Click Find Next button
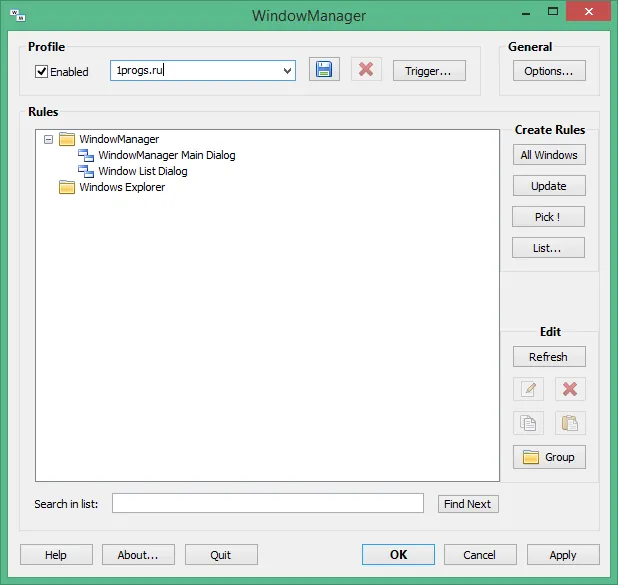Screen dimensions: 618x585 click(468, 504)
